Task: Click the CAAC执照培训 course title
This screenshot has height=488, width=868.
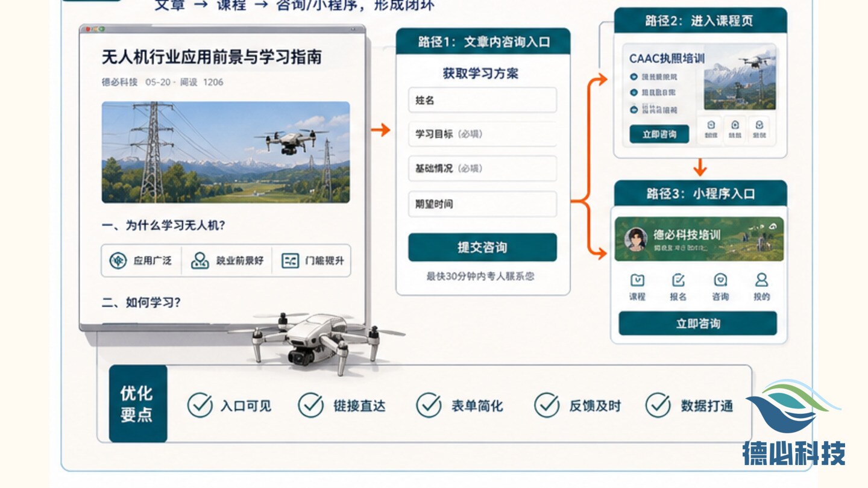Action: tap(667, 58)
